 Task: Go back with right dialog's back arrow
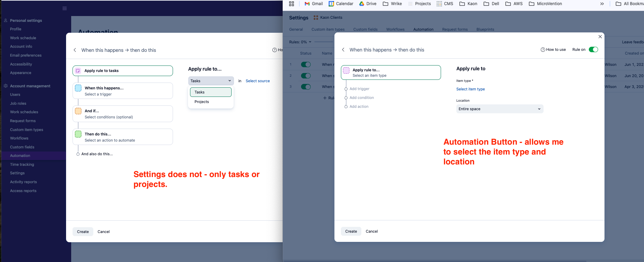click(343, 50)
